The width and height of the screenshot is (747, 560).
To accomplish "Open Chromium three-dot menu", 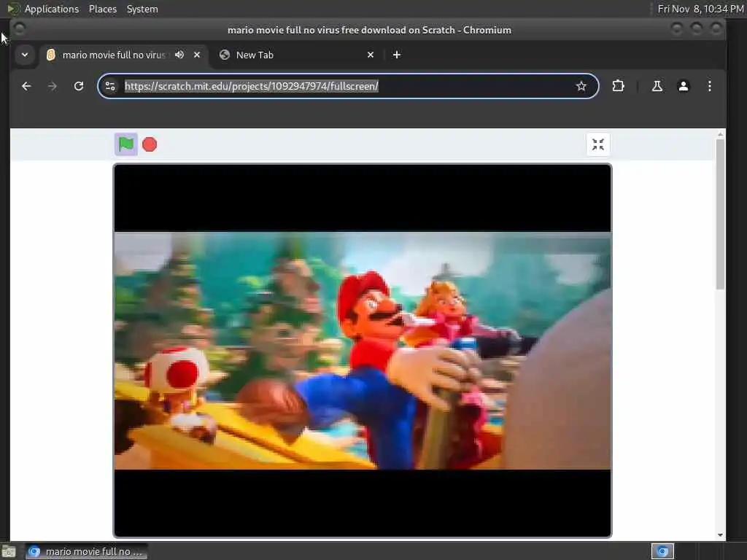I will pos(709,86).
